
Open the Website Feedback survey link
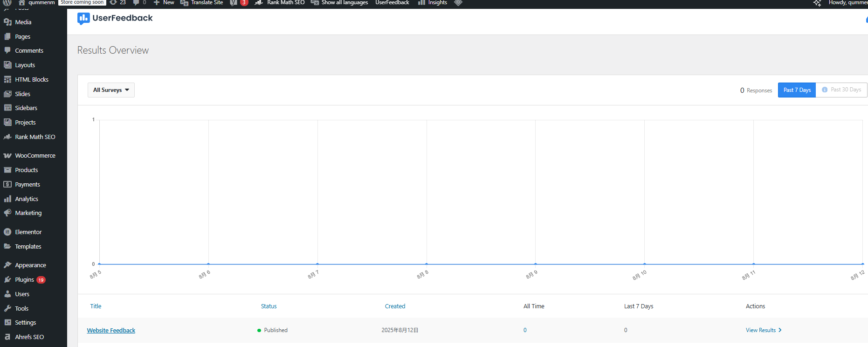point(111,330)
